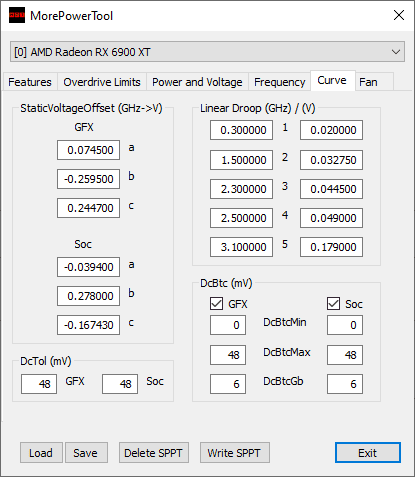The image size is (415, 477).
Task: Close the MorePowerTool window
Action: tap(399, 15)
